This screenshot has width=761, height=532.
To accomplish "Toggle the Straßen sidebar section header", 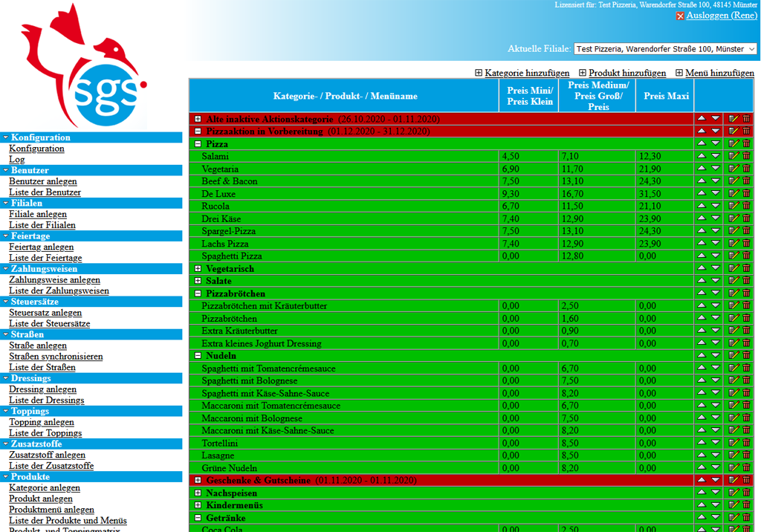I will [91, 334].
